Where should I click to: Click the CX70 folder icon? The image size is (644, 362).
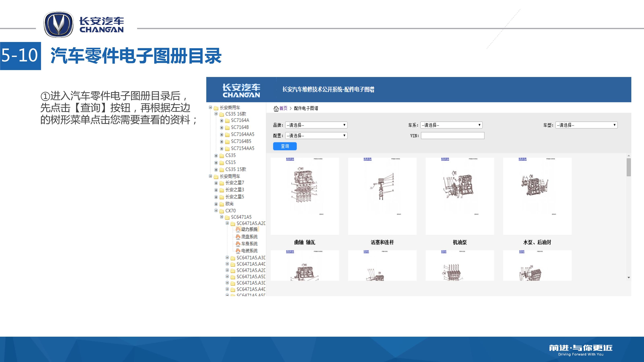(x=222, y=211)
